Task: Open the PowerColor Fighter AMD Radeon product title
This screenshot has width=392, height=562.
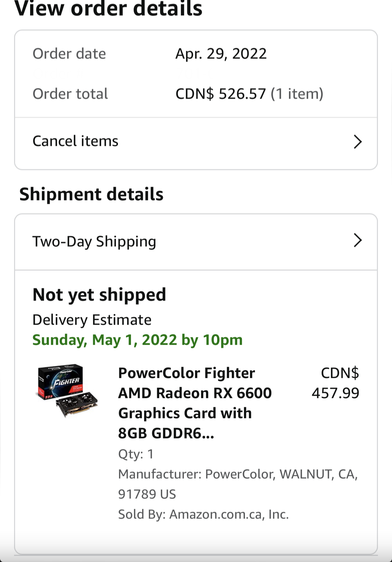Action: (x=195, y=403)
